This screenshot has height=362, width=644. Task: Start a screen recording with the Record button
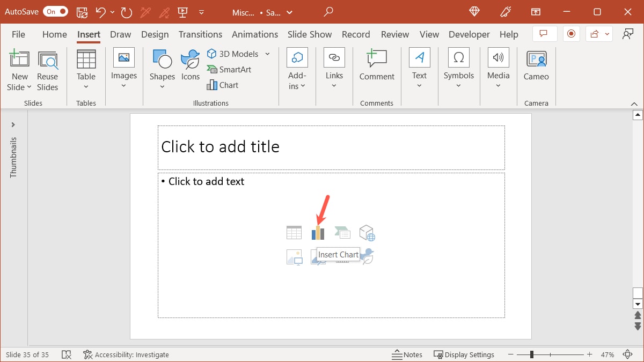point(571,33)
